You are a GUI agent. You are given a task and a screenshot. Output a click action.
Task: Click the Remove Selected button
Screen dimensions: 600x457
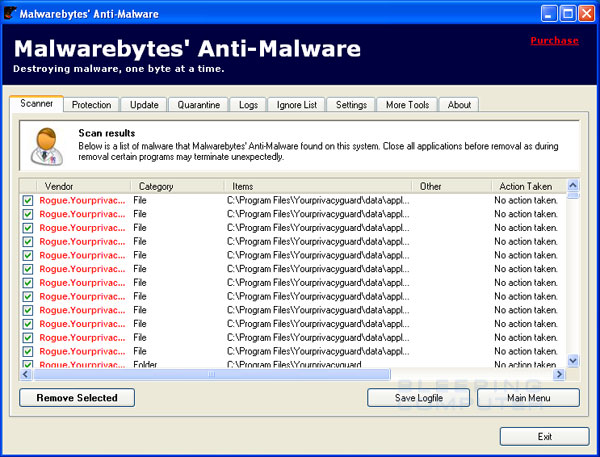77,398
